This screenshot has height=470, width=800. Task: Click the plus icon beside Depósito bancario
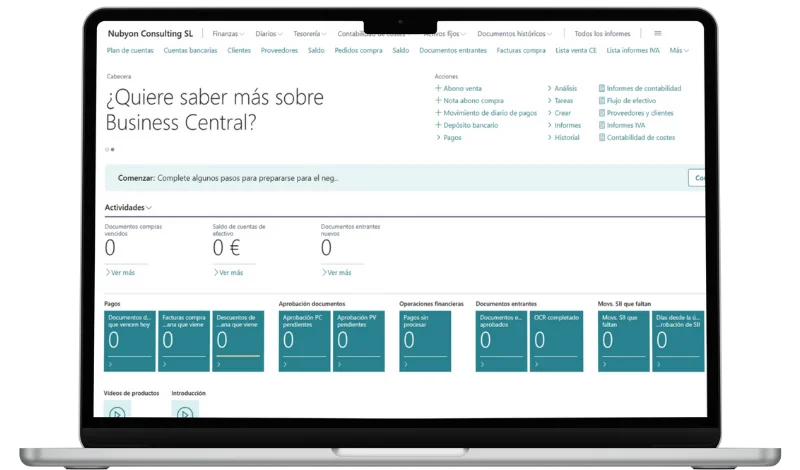tap(438, 125)
